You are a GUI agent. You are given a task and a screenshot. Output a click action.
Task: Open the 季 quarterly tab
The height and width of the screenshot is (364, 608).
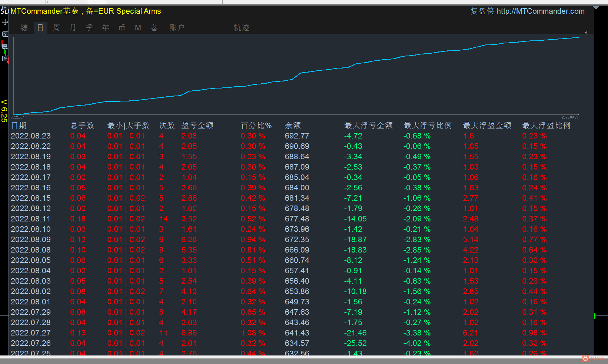[x=89, y=28]
